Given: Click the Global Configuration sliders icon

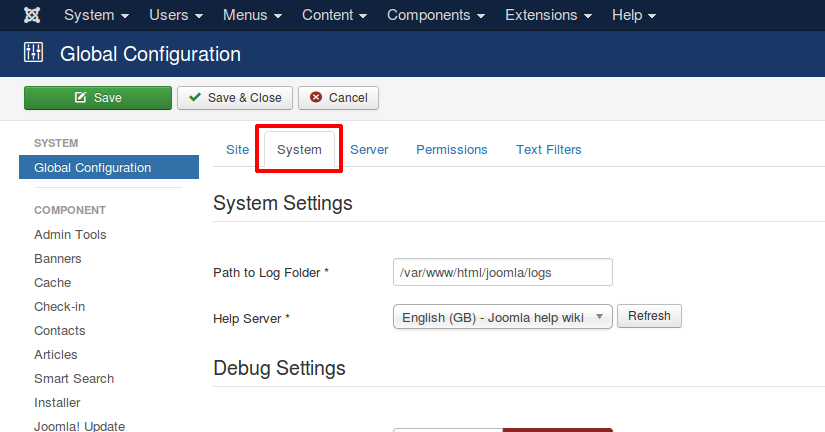Looking at the screenshot, I should 34,53.
